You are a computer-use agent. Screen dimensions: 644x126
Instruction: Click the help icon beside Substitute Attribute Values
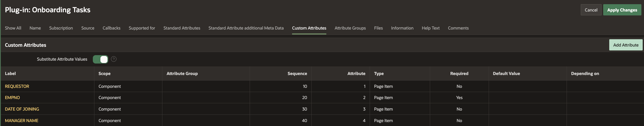click(114, 59)
